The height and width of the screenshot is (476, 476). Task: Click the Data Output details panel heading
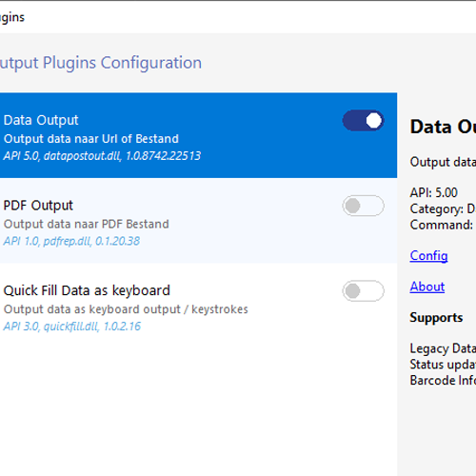click(x=443, y=127)
